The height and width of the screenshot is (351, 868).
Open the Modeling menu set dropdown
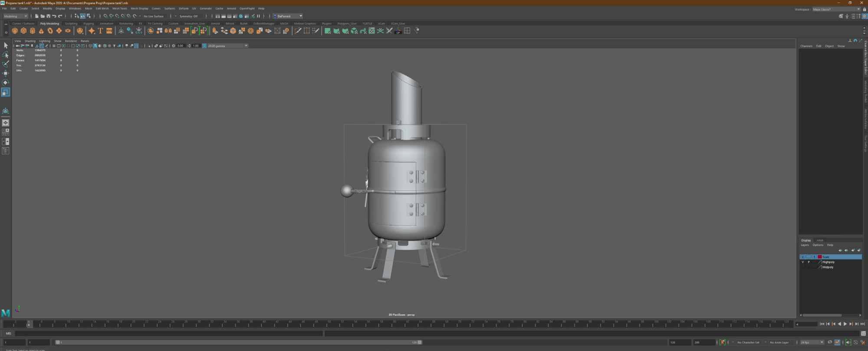(16, 16)
